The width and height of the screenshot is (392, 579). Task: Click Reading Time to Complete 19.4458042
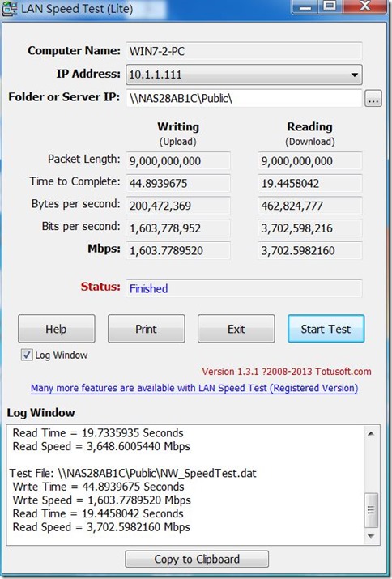click(309, 184)
